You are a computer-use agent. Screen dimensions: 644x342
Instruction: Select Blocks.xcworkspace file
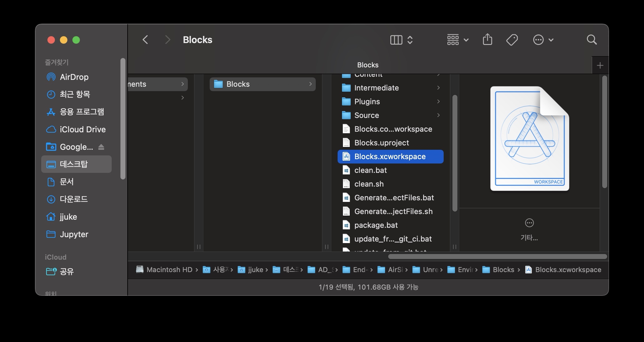tap(390, 157)
